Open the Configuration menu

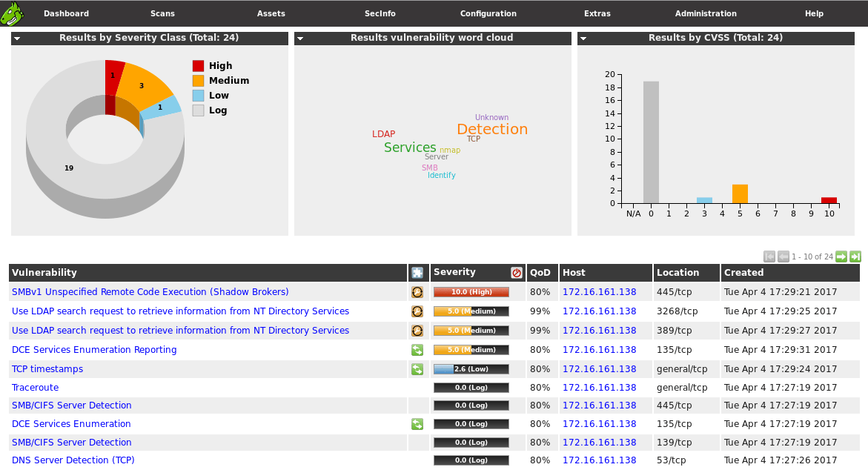coord(488,13)
